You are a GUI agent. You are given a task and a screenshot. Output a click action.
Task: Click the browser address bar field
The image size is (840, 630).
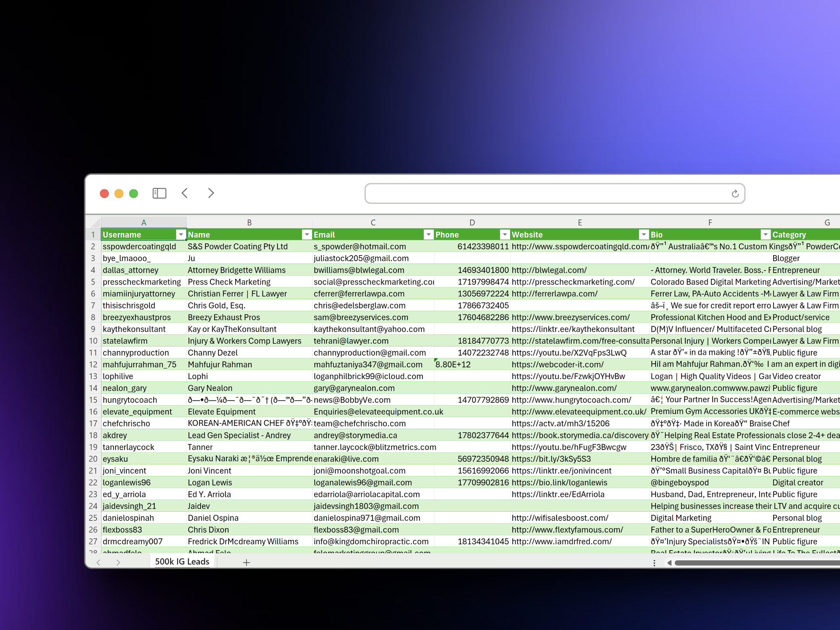click(547, 194)
